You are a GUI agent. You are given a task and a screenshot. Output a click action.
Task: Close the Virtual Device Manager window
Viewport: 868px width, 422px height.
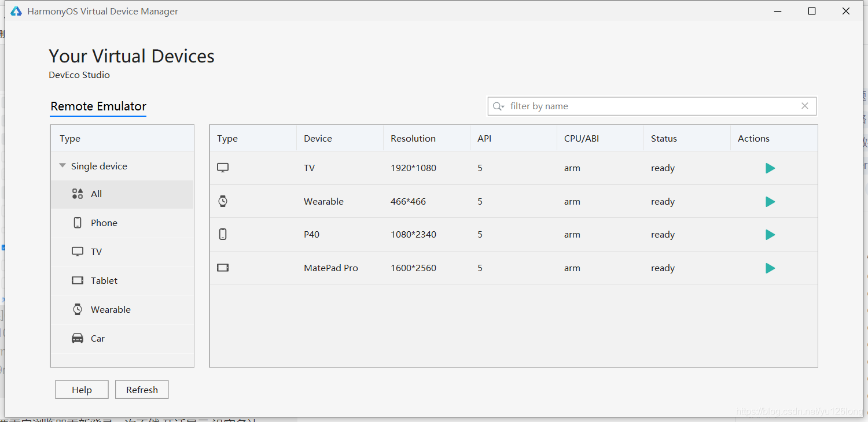pyautogui.click(x=846, y=11)
